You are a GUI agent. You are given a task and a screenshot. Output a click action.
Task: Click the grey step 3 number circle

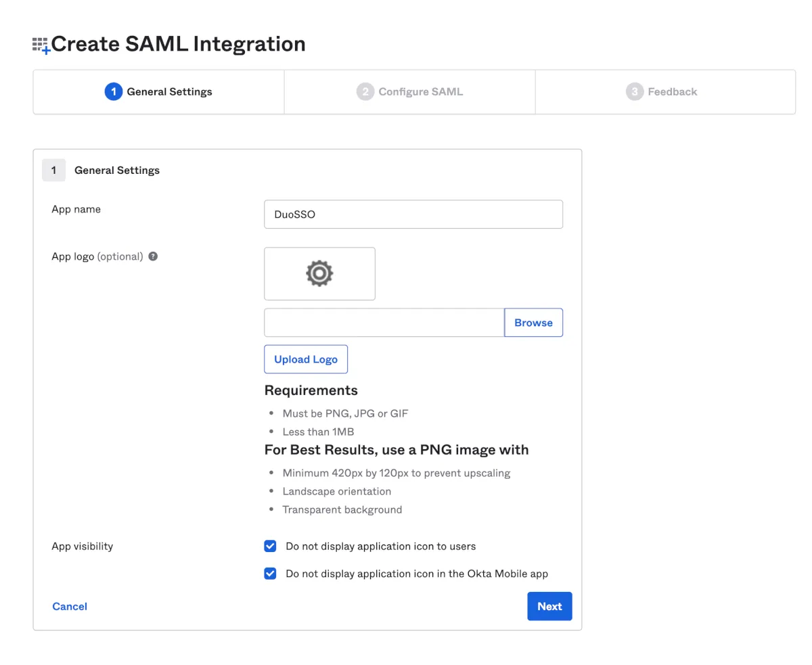pos(634,92)
